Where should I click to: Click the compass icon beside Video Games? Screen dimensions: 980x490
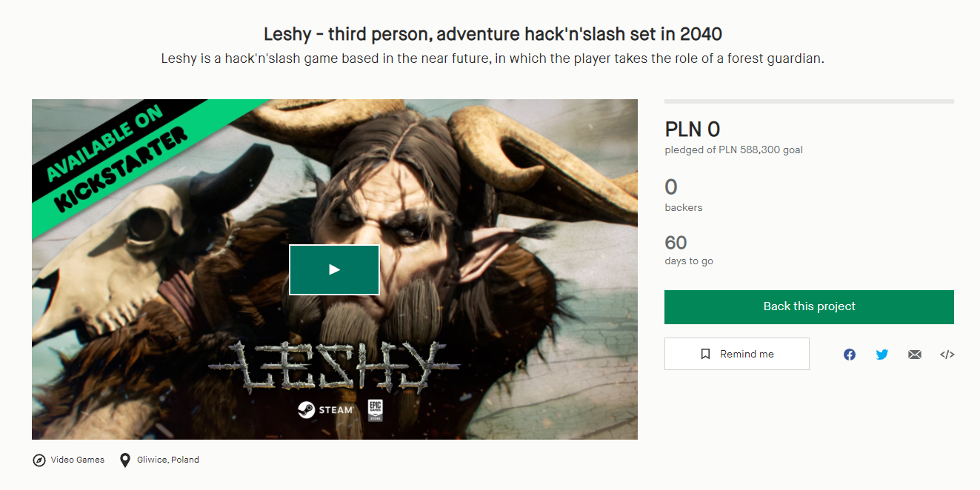click(x=39, y=460)
